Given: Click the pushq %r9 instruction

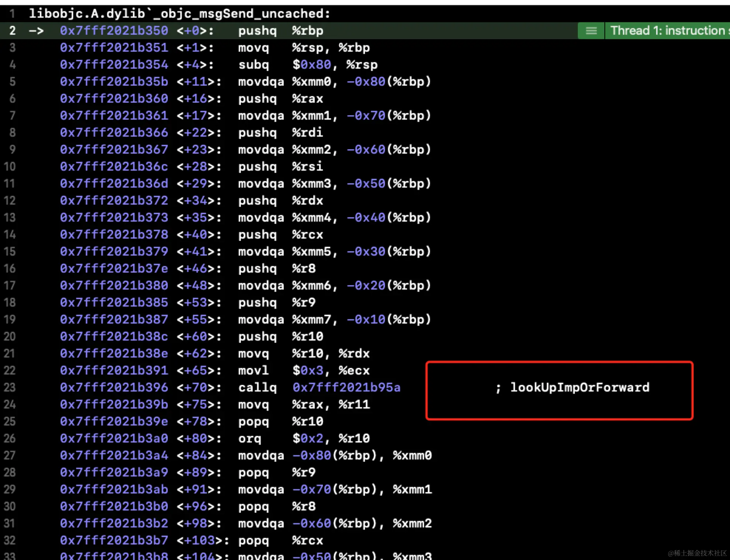Looking at the screenshot, I should (277, 303).
